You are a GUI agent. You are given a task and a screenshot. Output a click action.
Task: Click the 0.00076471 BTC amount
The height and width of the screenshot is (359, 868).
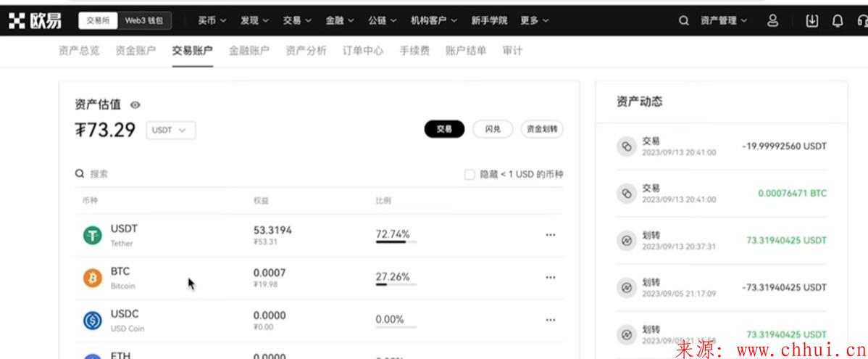792,194
